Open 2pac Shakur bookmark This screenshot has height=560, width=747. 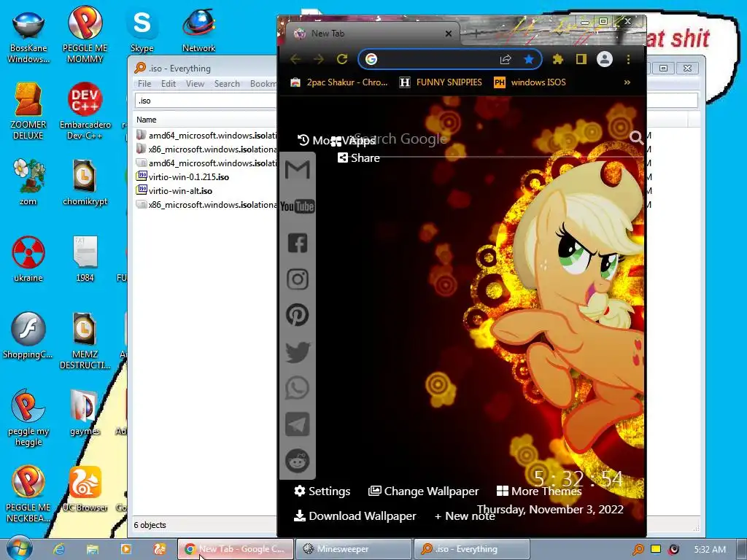coord(338,82)
